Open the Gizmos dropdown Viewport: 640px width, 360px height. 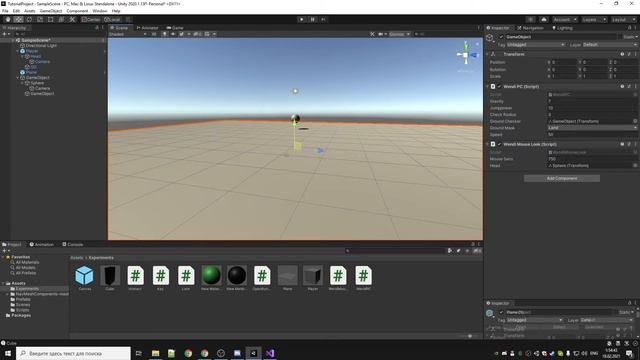(399, 34)
